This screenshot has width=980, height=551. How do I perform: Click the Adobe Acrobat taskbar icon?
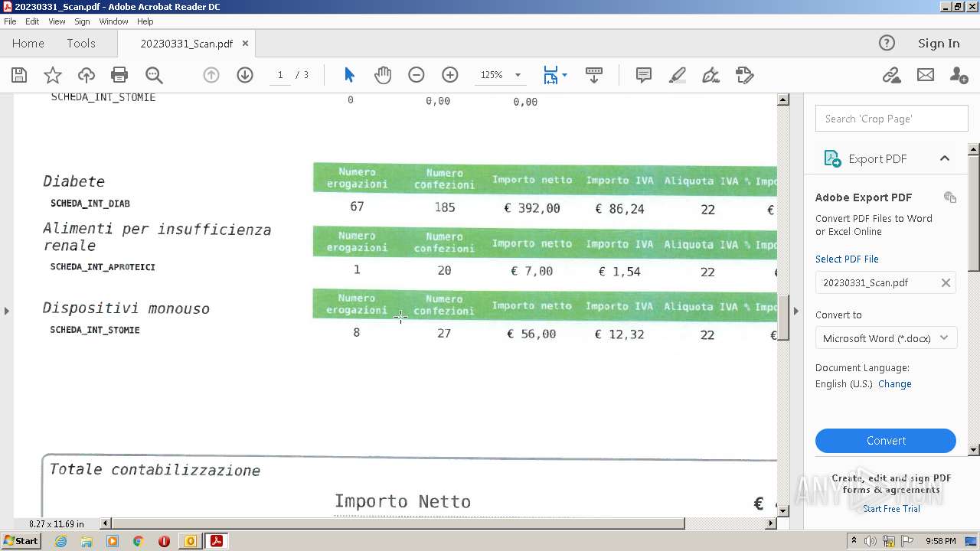coord(217,541)
